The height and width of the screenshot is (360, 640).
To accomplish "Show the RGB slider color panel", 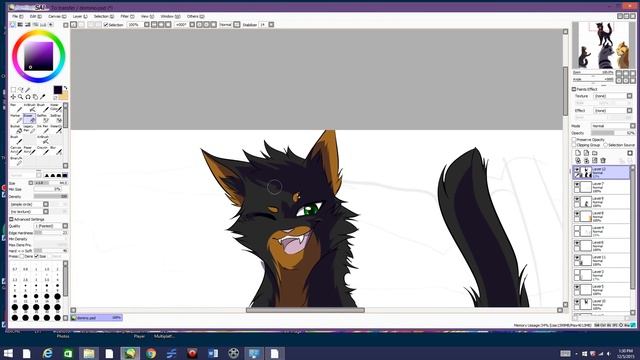I will click(20, 25).
